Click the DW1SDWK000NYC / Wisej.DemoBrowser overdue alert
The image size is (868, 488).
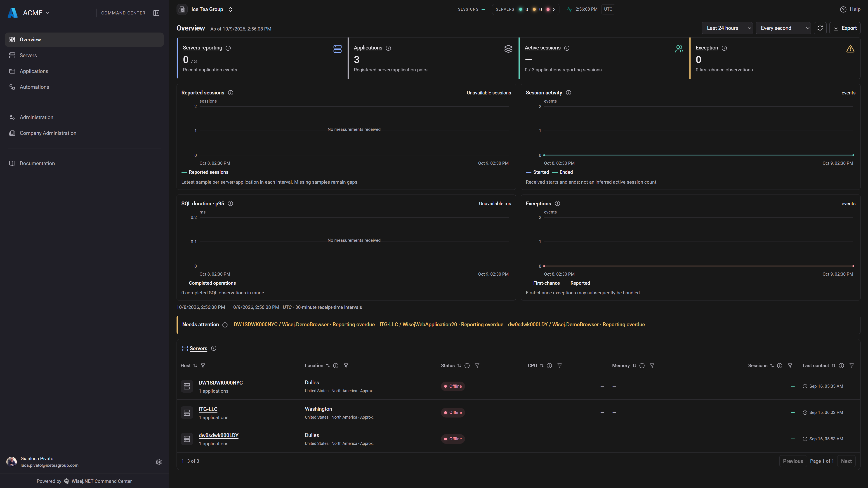coord(304,325)
